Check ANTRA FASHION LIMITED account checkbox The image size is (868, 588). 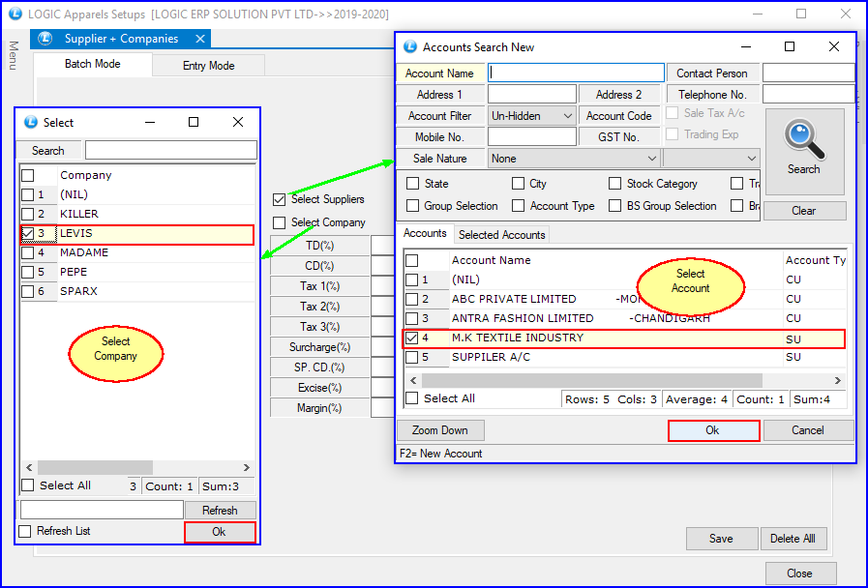[x=412, y=318]
